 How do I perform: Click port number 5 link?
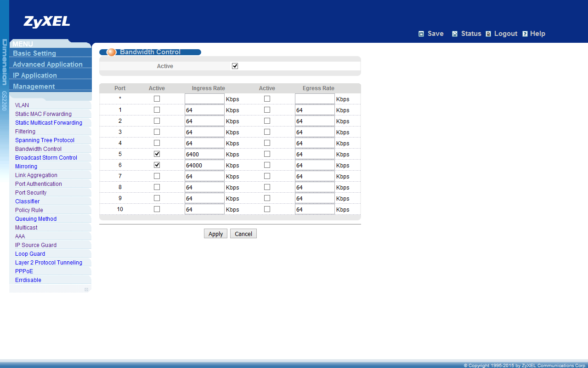(x=120, y=154)
